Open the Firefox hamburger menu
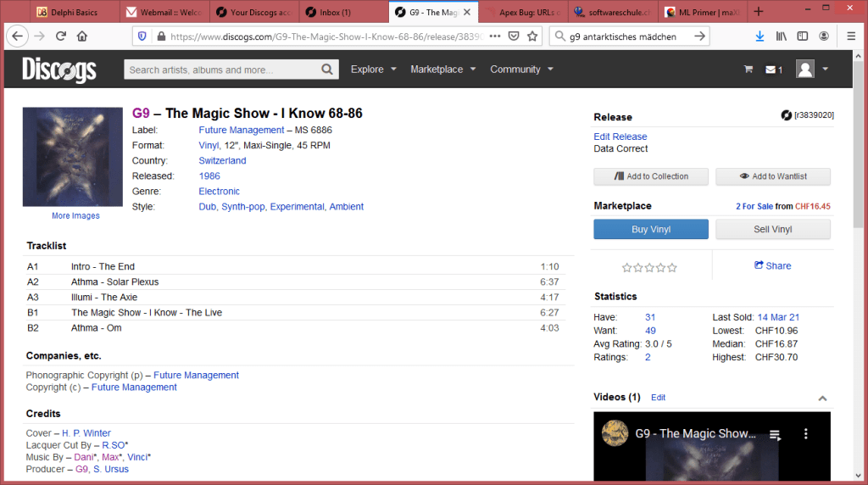868x485 pixels. tap(850, 36)
